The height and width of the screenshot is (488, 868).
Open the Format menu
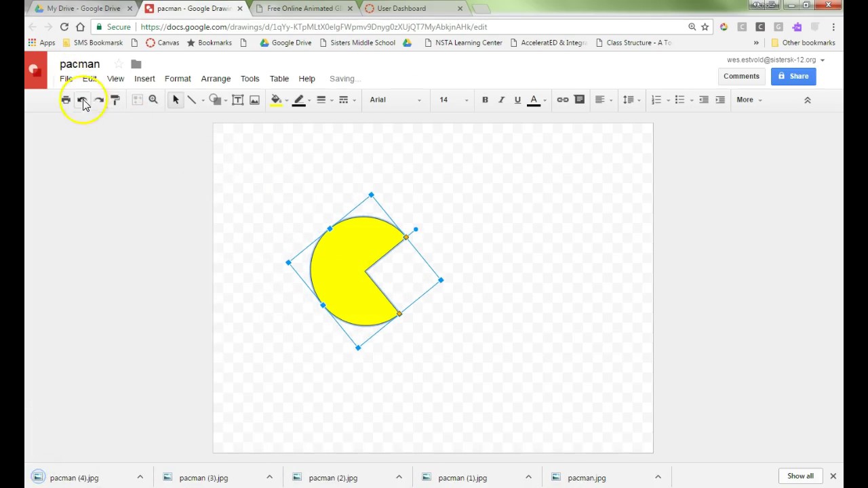tap(178, 79)
